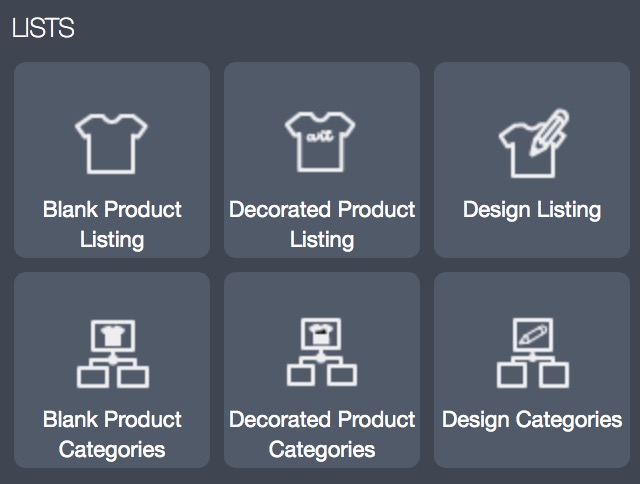Click the blank t-shirt icon

(111, 144)
